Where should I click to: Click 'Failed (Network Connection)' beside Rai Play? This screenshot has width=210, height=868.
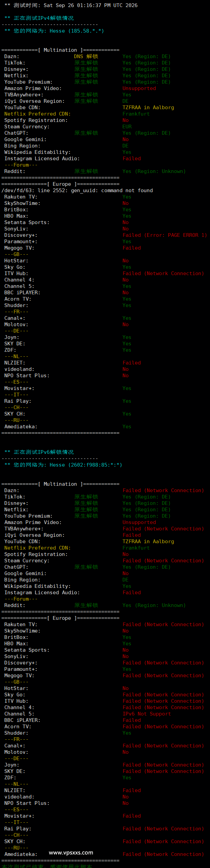[x=164, y=829]
